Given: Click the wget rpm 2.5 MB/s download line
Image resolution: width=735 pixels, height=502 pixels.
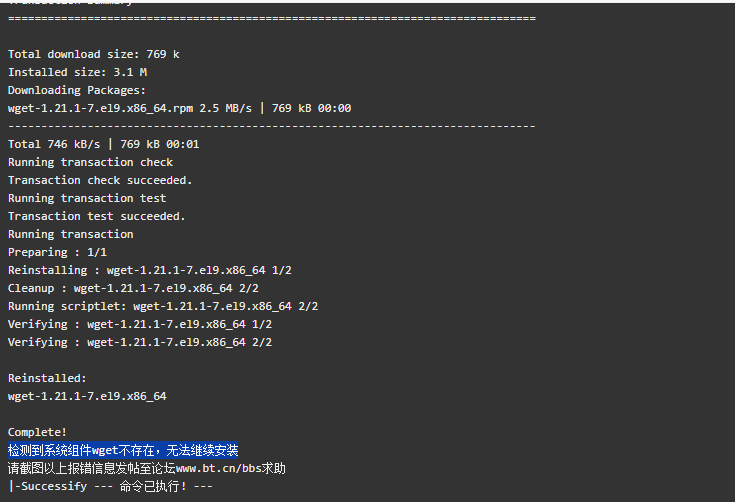Looking at the screenshot, I should (179, 108).
